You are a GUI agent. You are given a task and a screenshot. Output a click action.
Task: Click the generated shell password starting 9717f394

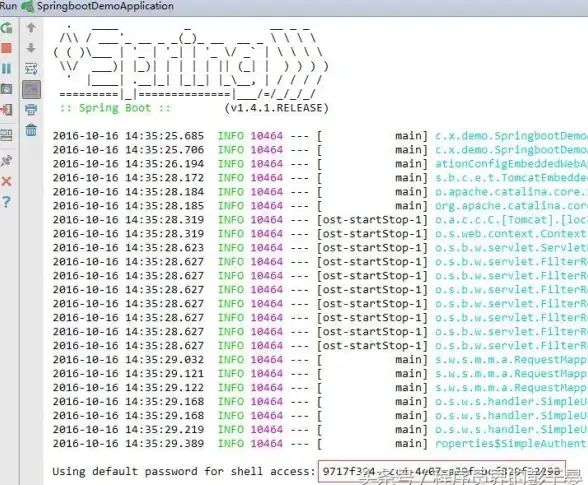click(x=442, y=471)
